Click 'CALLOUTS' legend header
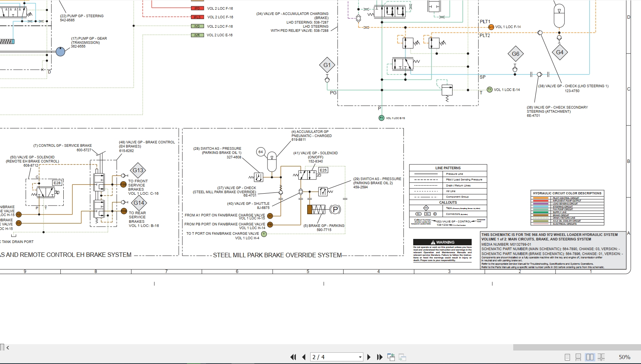 click(x=448, y=203)
